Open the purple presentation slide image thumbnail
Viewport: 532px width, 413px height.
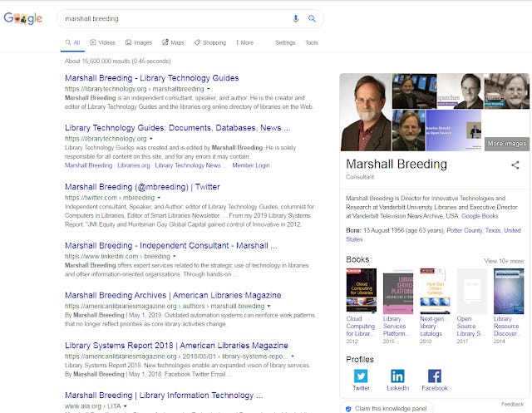(454, 130)
